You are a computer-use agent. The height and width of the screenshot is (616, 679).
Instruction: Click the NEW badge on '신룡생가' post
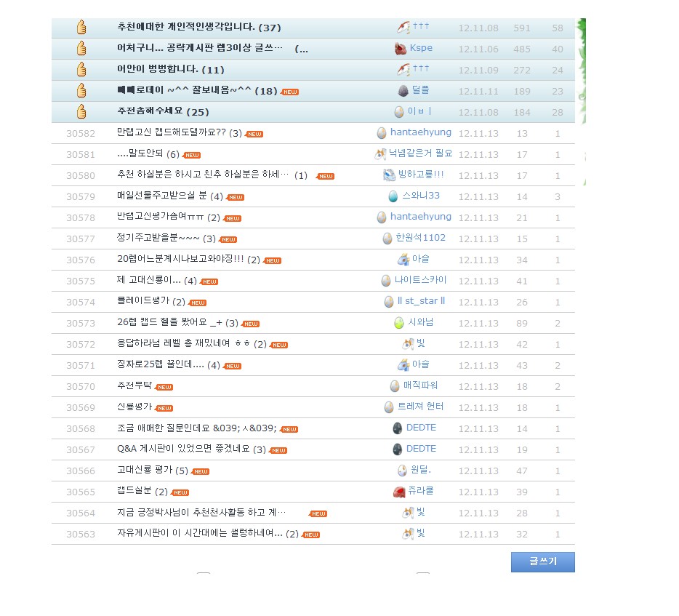tap(164, 408)
